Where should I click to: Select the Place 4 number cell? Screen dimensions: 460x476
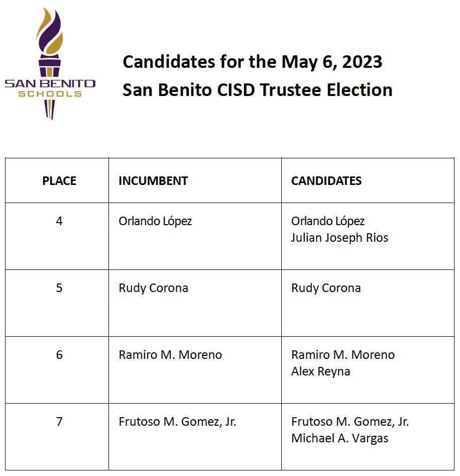[x=59, y=221]
